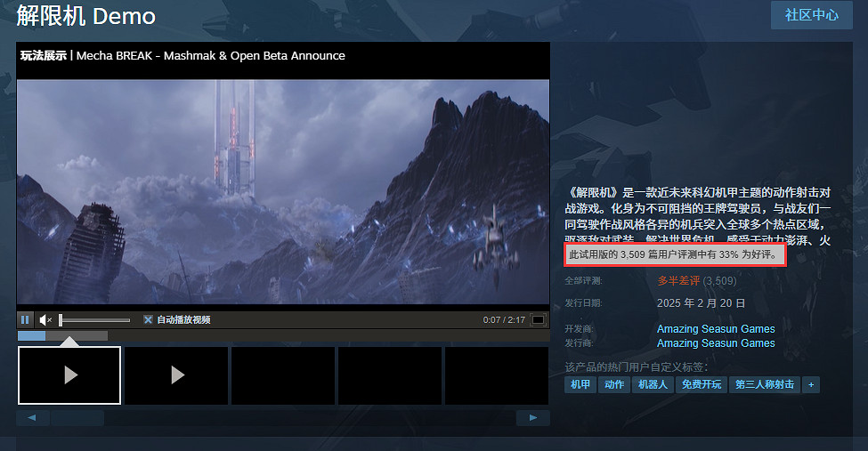Open the 社区中心 button
The image size is (868, 451).
pos(812,15)
